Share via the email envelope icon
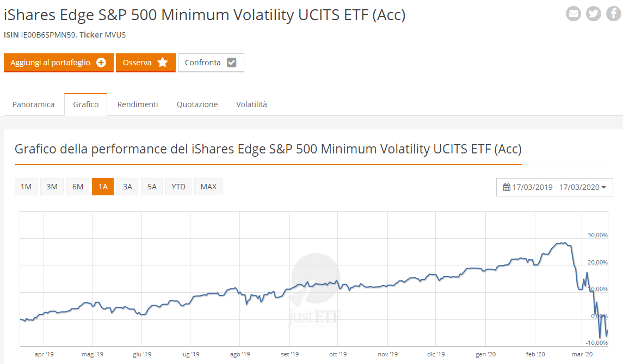Screen dimensions: 623x364 coord(573,14)
